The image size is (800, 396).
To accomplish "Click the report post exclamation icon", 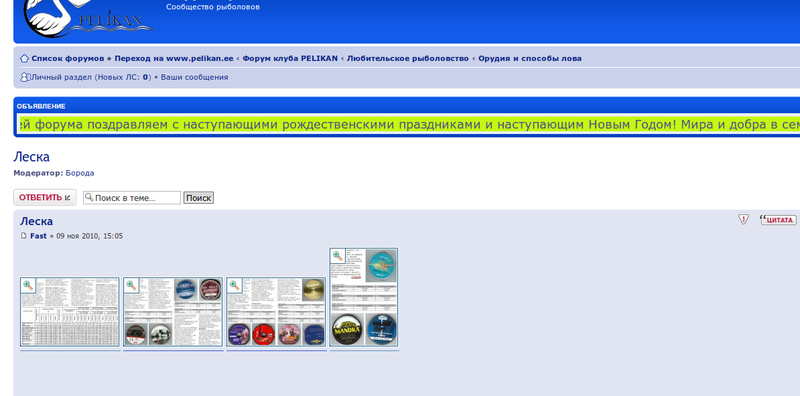I will pyautogui.click(x=743, y=219).
